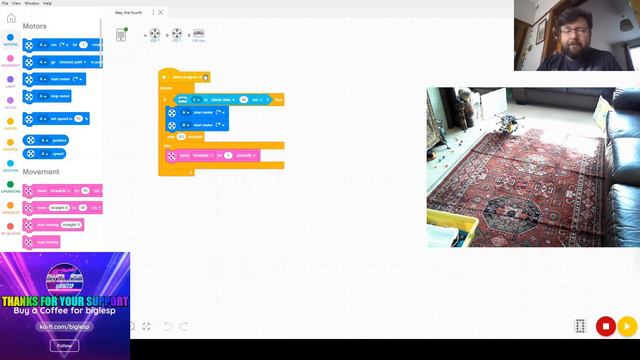
Task: Open seconds unit dropdown in canvas move block
Action: [246, 156]
